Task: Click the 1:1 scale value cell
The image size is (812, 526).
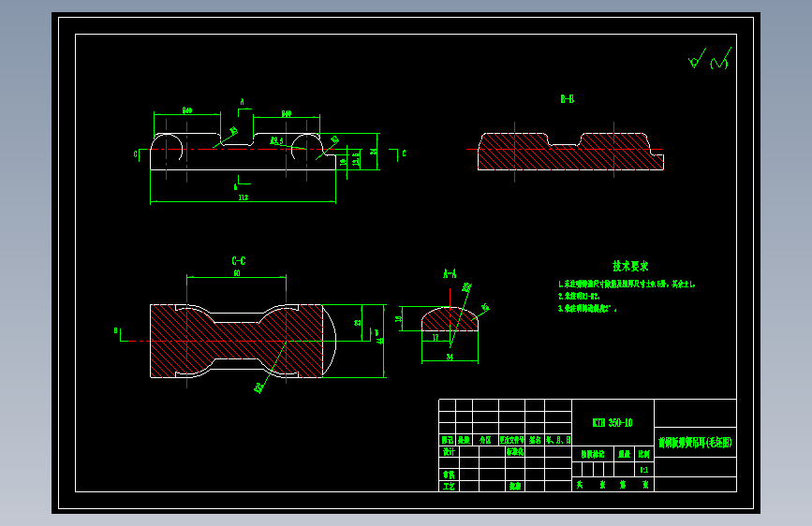Action: (x=643, y=470)
